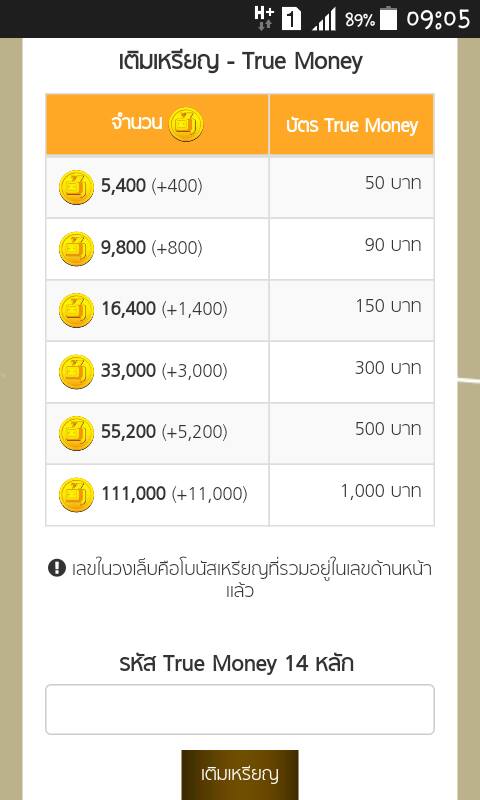Click the True Money 14-digit code field
This screenshot has width=480, height=800.
pos(240,709)
